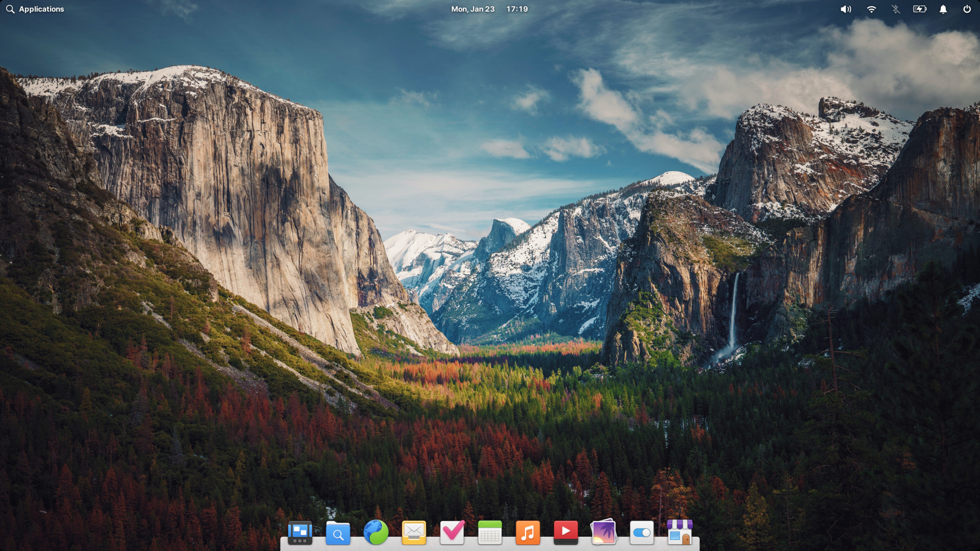Open System Settings toggle icon in dock

coord(642,533)
